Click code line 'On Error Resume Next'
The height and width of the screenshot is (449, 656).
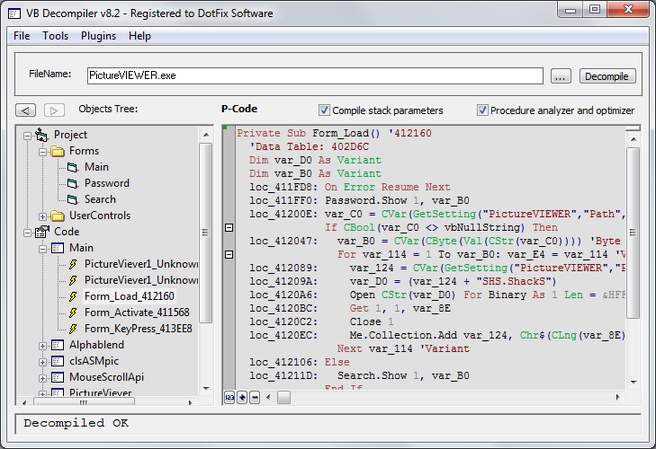pyautogui.click(x=387, y=187)
